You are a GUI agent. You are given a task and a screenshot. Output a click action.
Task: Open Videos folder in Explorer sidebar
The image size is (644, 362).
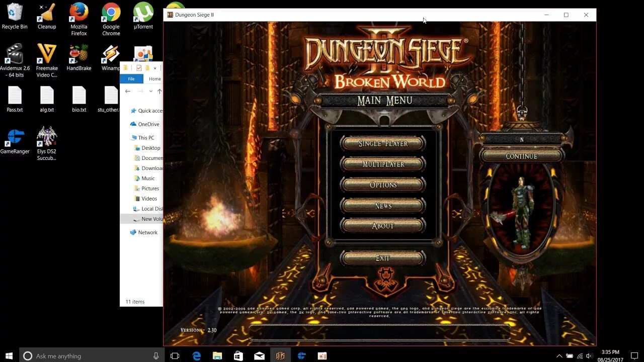[145, 199]
